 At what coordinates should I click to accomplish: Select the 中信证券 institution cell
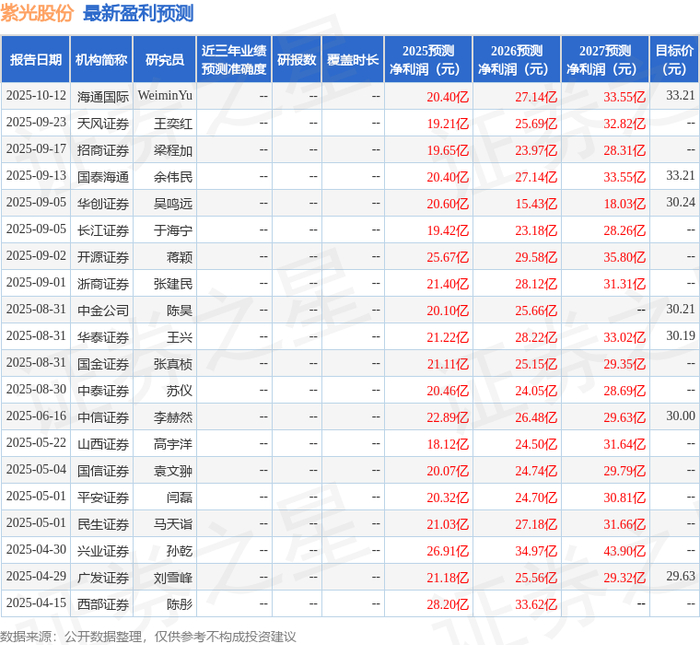(103, 417)
